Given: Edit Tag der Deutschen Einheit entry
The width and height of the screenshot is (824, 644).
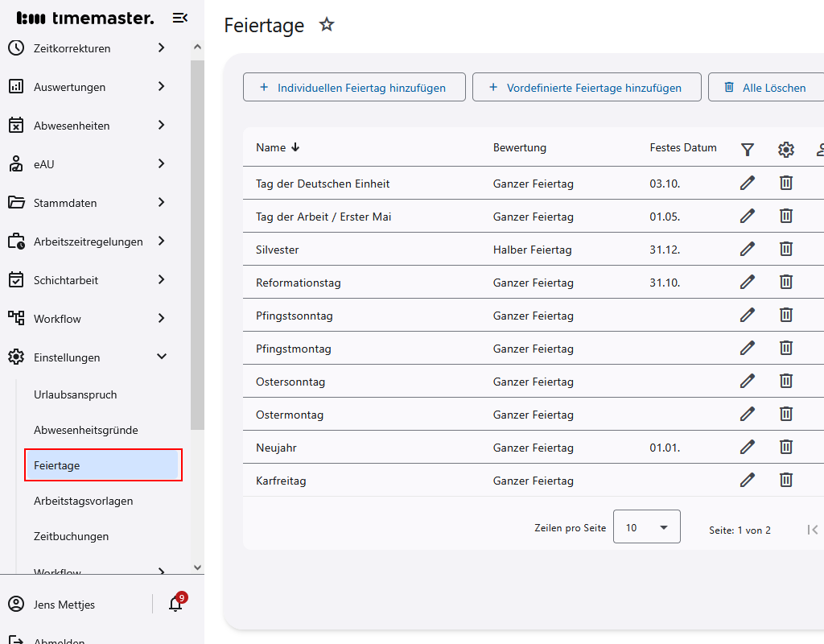Looking at the screenshot, I should (748, 184).
